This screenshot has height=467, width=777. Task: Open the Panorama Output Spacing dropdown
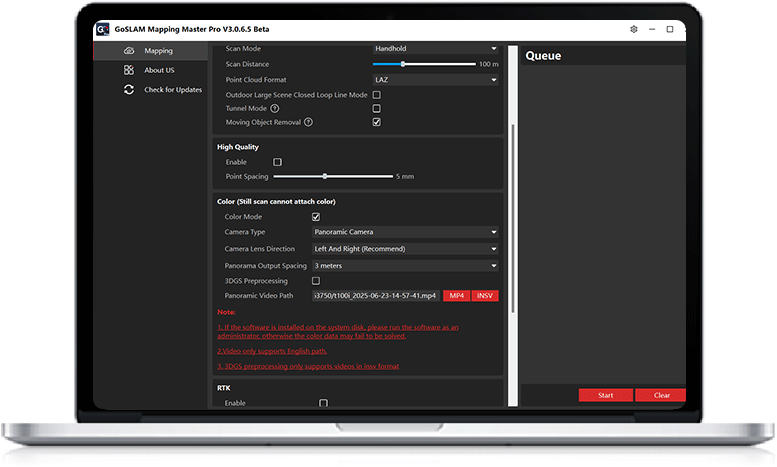point(405,266)
